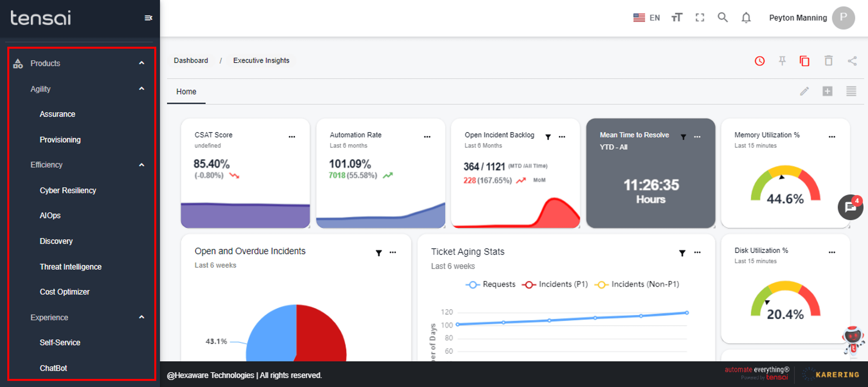The image size is (868, 387).
Task: Open the list layout icon beside plus
Action: pos(851,91)
